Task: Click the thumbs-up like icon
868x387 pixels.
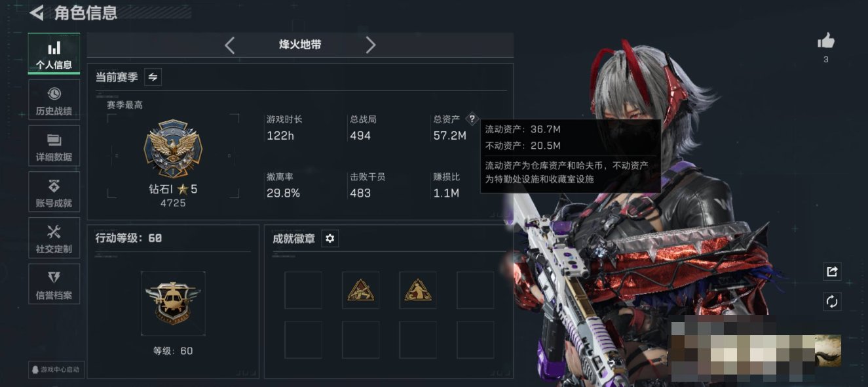Action: (826, 41)
